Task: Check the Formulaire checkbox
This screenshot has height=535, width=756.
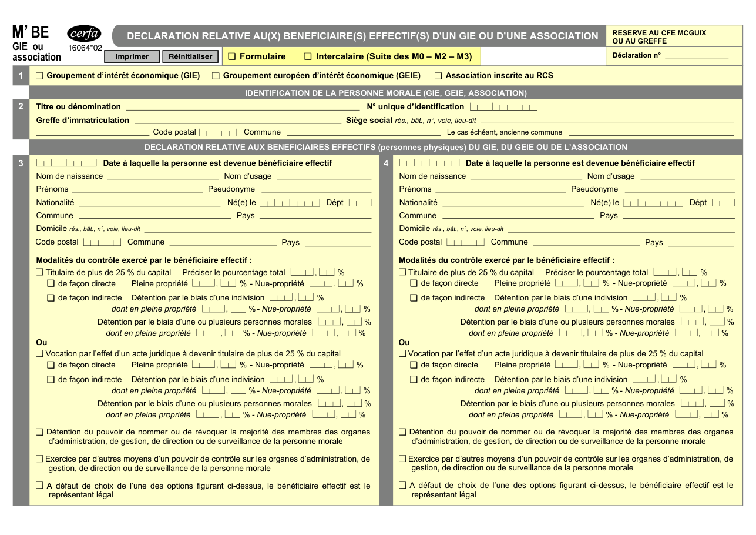Action: pyautogui.click(x=232, y=56)
